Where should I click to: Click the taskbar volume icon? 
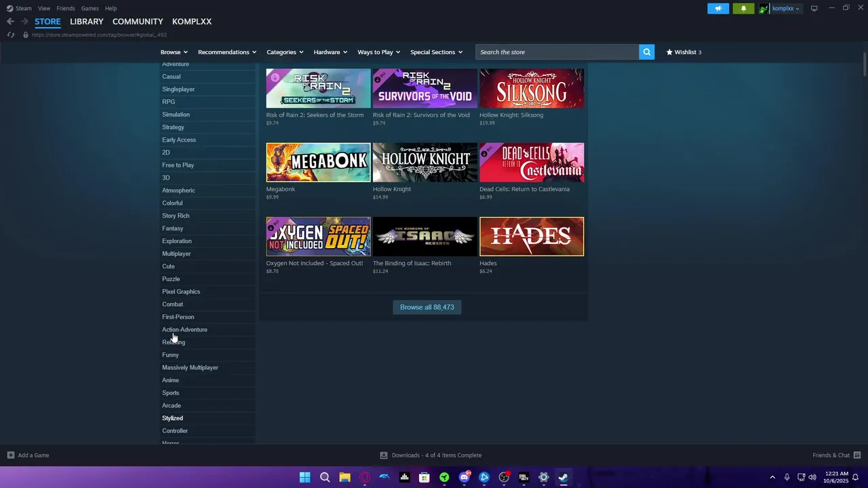click(x=812, y=477)
